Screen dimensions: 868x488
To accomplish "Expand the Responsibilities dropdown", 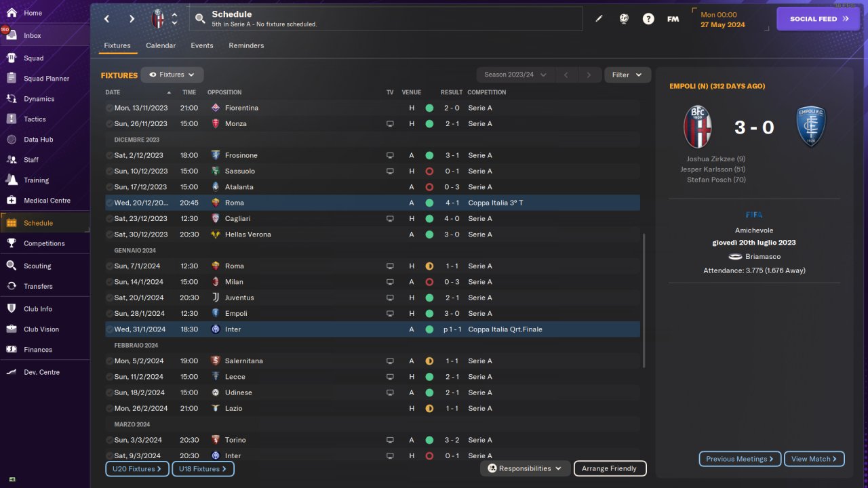I will coord(526,468).
